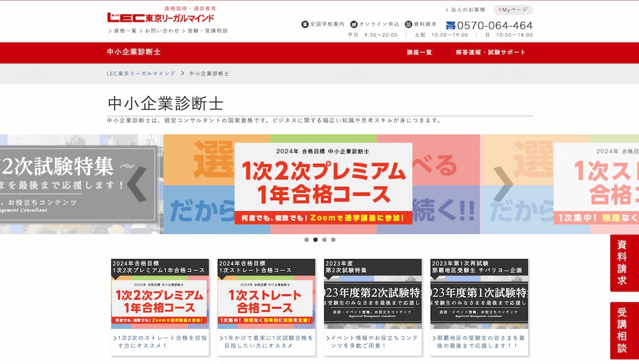The width and height of the screenshot is (639, 364).
Task: Follow LEC東京リーガルマインド breadcrumb link
Action: [x=141, y=73]
